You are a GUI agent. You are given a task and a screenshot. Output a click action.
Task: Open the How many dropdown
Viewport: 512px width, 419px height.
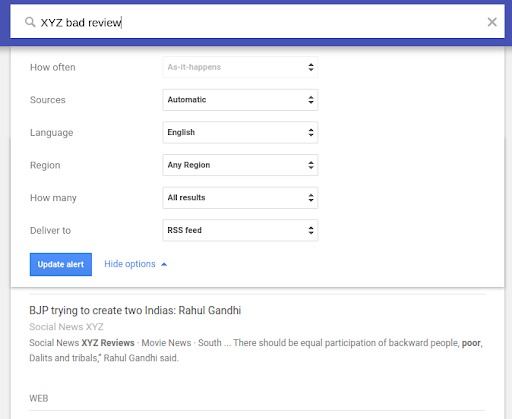pos(240,198)
